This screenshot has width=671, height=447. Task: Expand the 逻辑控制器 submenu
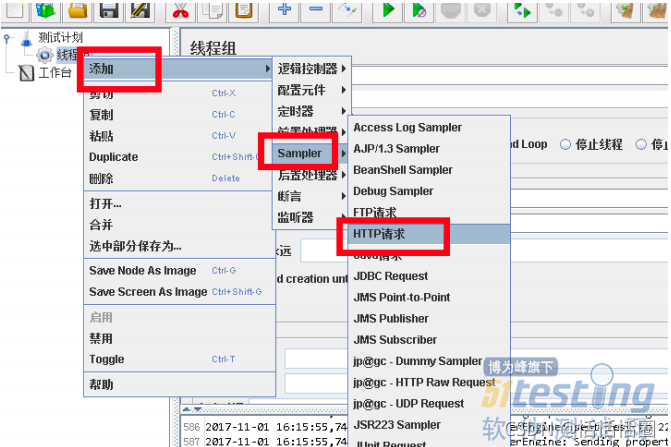coord(312,68)
